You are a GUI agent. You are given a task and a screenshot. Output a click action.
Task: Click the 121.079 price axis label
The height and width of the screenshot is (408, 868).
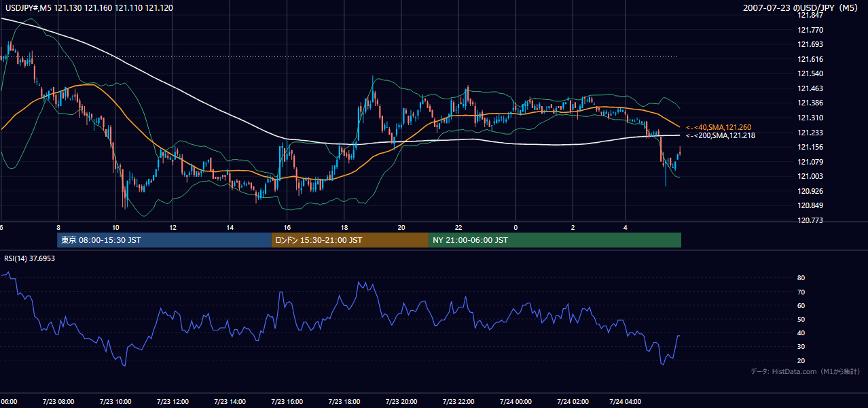[x=810, y=162]
